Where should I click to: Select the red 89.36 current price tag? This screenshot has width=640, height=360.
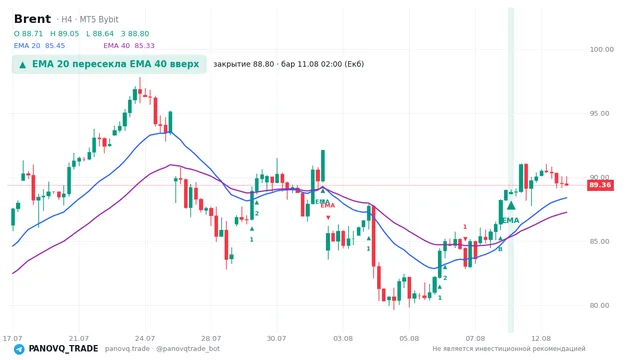[600, 185]
